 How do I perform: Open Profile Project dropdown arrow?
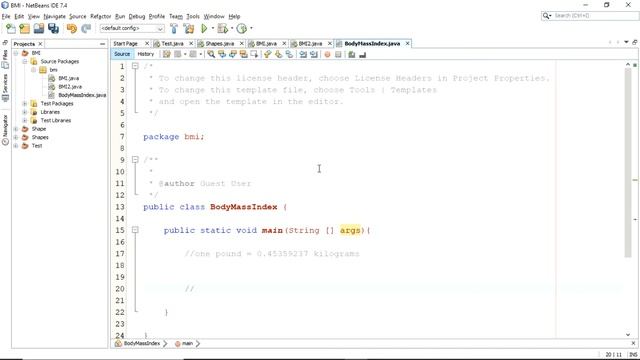click(251, 29)
